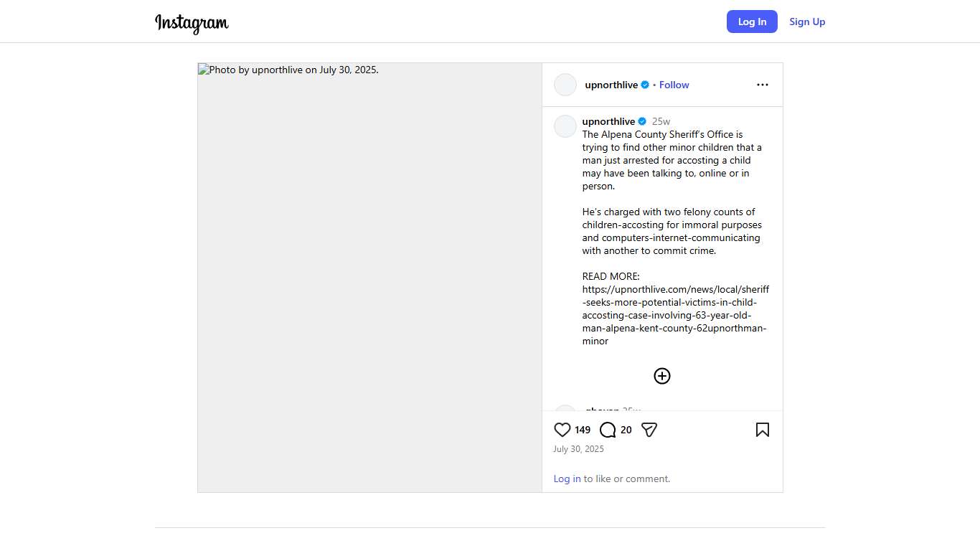Image resolution: width=980 pixels, height=551 pixels.
Task: View the 149 likes count
Action: point(583,430)
